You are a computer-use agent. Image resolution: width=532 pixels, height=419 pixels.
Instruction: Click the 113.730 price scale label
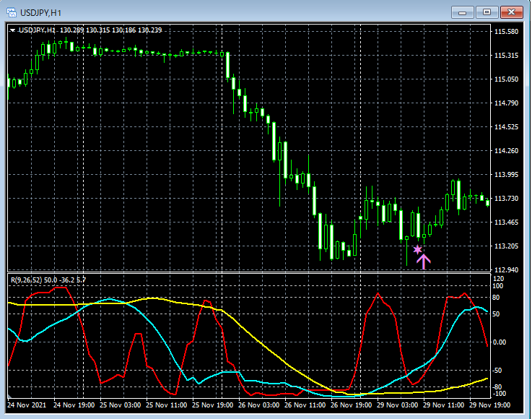point(506,199)
